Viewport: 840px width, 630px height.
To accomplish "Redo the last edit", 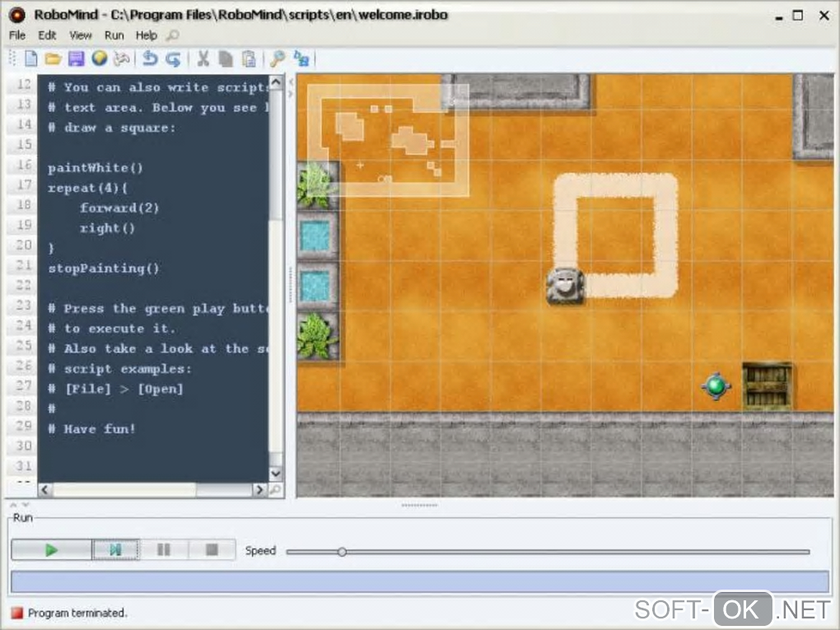I will 173,58.
